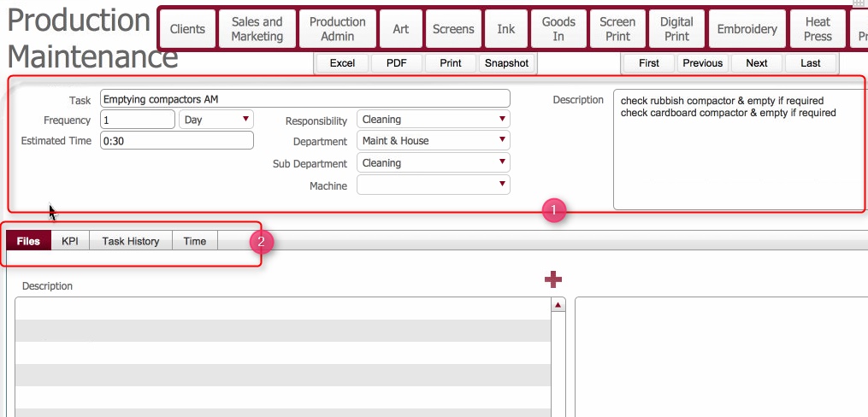Open the empty Machine dropdown
The image size is (868, 417).
point(433,185)
